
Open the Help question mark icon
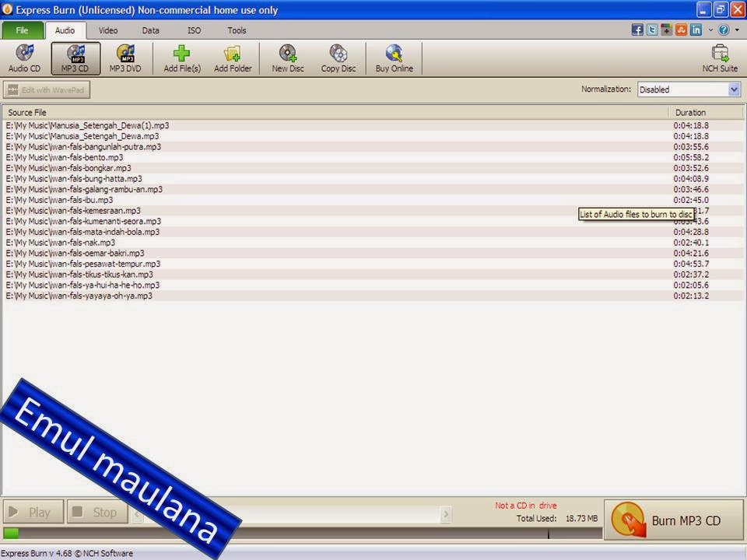pyautogui.click(x=724, y=30)
